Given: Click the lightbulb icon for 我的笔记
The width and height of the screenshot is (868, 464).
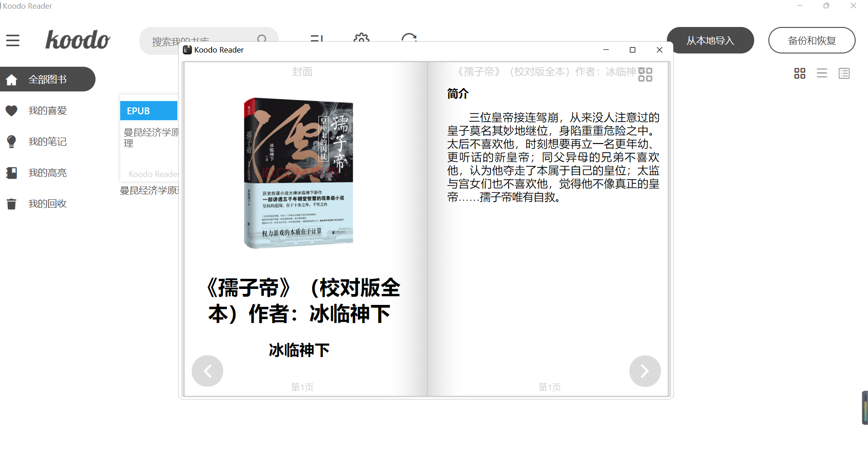Looking at the screenshot, I should pyautogui.click(x=11, y=141).
